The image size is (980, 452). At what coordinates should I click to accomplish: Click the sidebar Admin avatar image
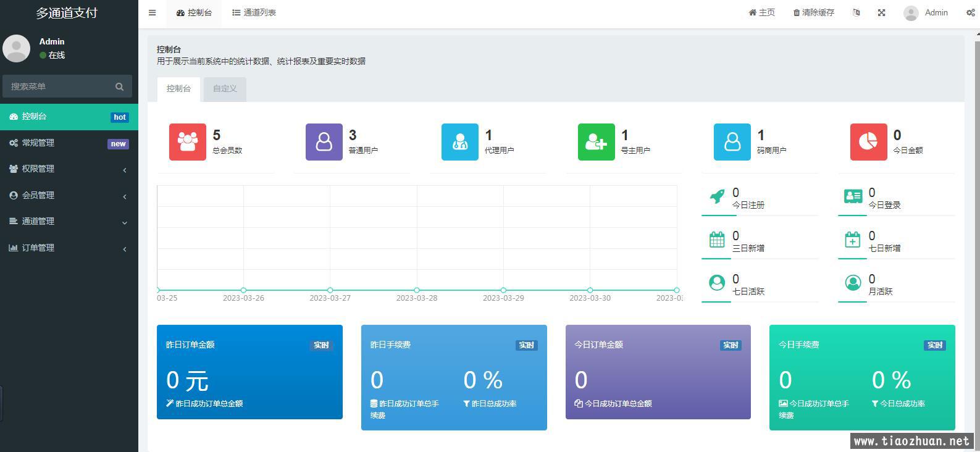coord(17,48)
